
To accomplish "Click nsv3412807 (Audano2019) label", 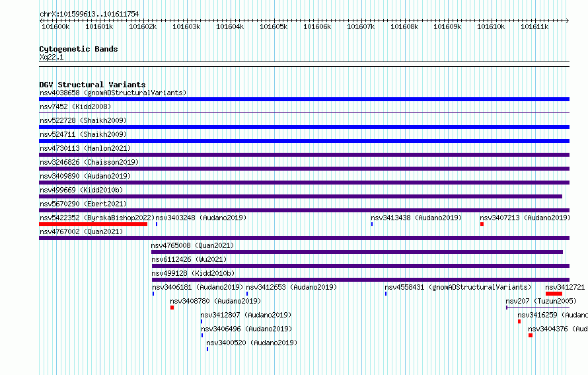I will [x=246, y=315].
